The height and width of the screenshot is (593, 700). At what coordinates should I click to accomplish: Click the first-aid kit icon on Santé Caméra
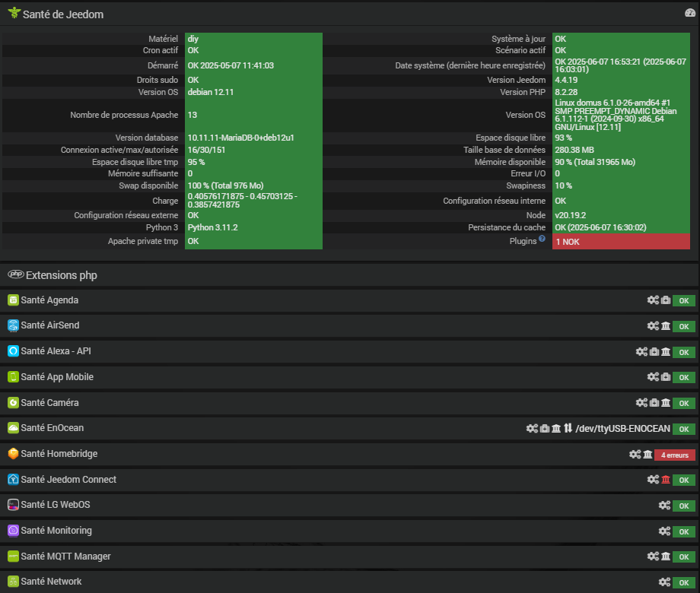tap(654, 403)
